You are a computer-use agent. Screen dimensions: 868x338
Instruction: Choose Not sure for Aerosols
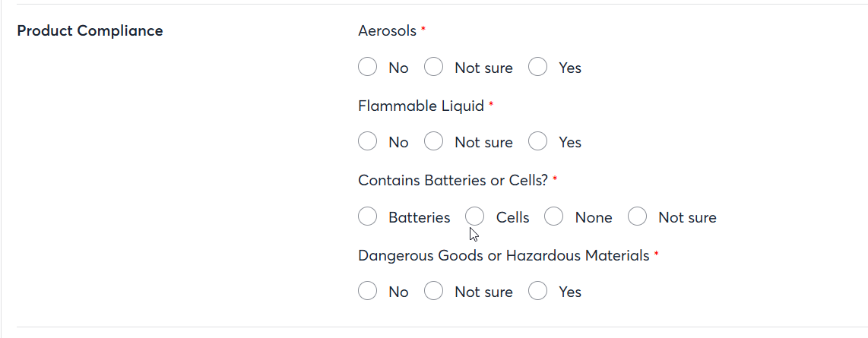click(x=434, y=68)
